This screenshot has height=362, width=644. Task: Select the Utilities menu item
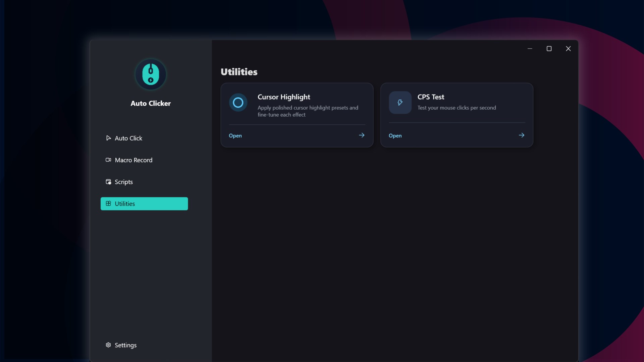[x=144, y=203]
